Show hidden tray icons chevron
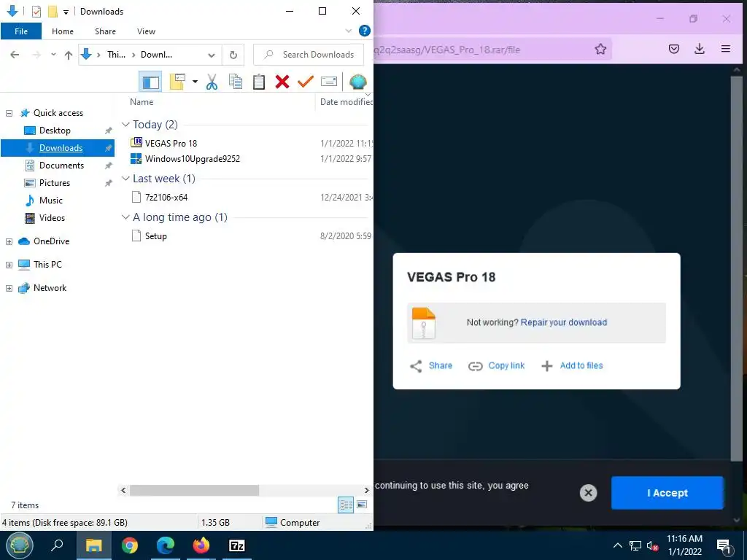747x560 pixels. [x=617, y=545]
